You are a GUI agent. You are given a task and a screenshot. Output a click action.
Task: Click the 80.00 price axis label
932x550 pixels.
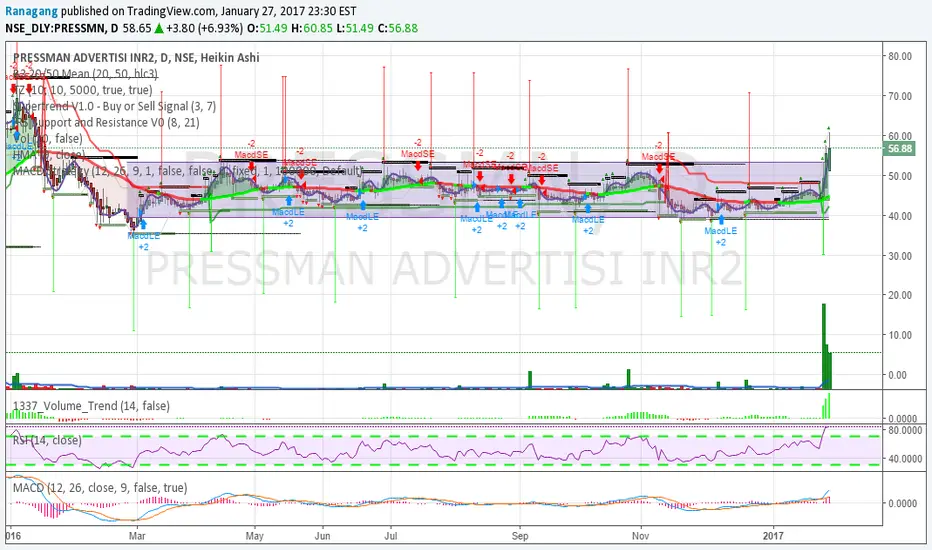coord(900,56)
